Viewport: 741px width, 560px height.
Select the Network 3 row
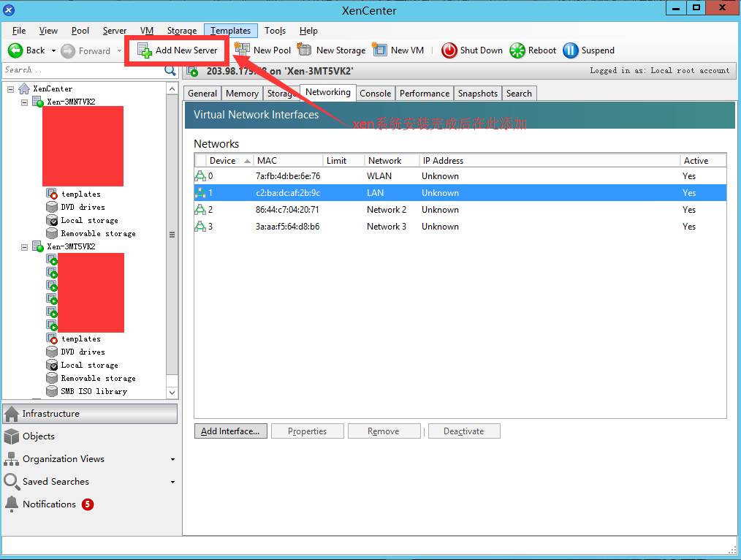[x=460, y=227]
